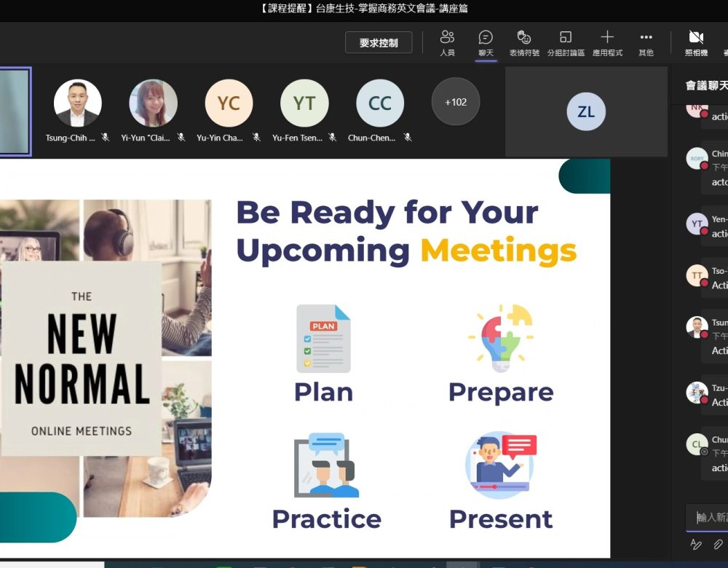Select Yu-Fen Tsen's YT avatar
This screenshot has height=568, width=728.
304,103
